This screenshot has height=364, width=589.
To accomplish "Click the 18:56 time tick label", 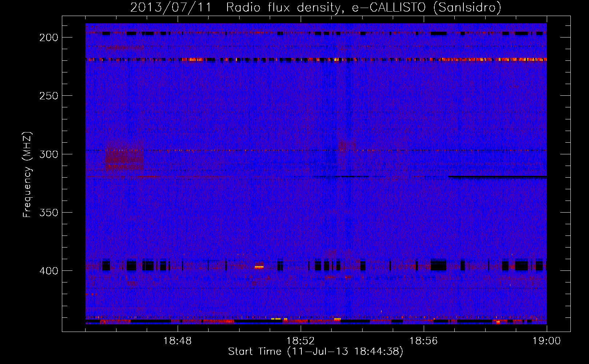I will point(424,341).
